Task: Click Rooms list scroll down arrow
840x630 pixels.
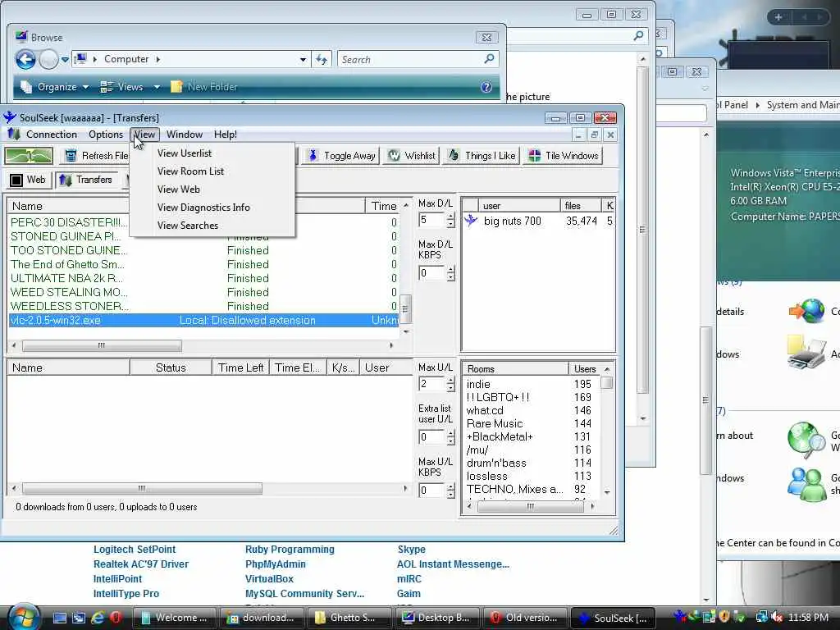Action: coord(607,492)
